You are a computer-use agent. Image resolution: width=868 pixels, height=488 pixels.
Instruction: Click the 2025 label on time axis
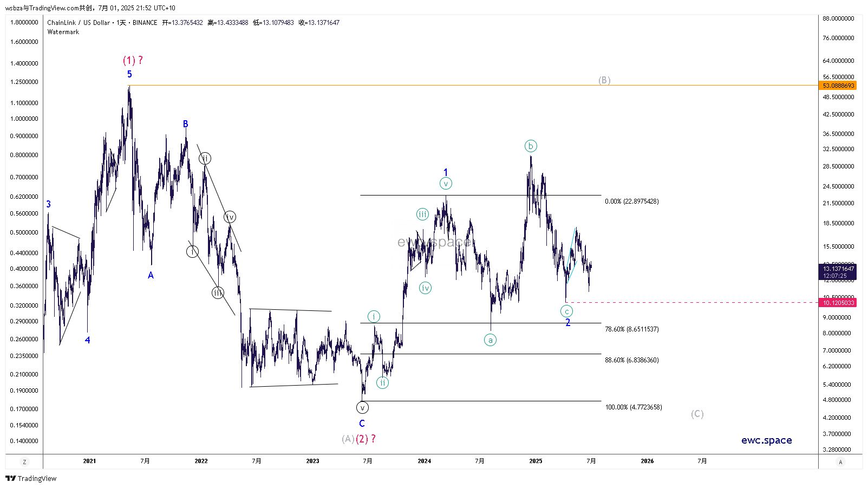point(536,461)
